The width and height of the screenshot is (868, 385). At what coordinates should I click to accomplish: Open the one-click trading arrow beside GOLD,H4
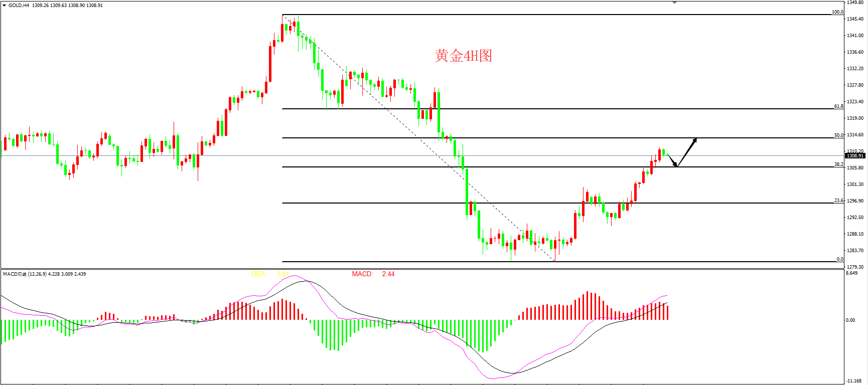pos(5,6)
